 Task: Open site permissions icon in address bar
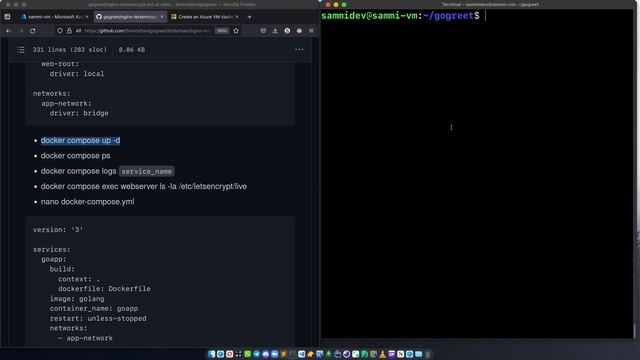(x=78, y=31)
